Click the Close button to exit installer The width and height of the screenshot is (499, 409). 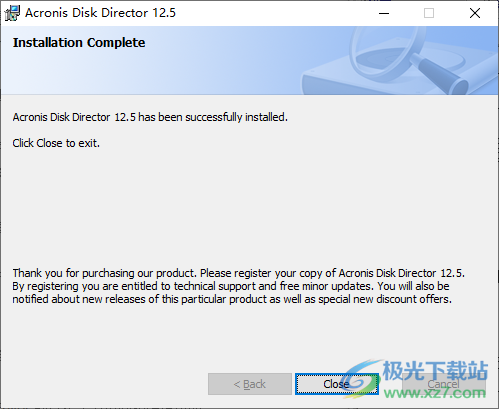tap(337, 384)
